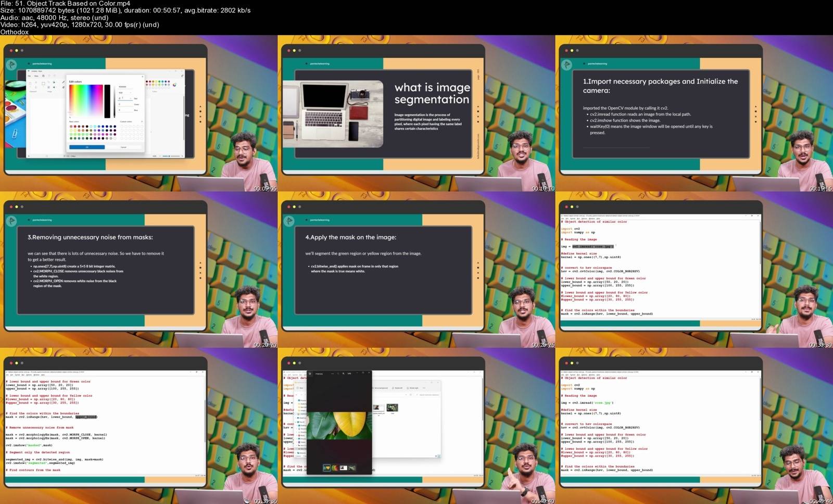Open the frame stamped 00:10:10
Screen dimensions: 833x504
(416, 113)
